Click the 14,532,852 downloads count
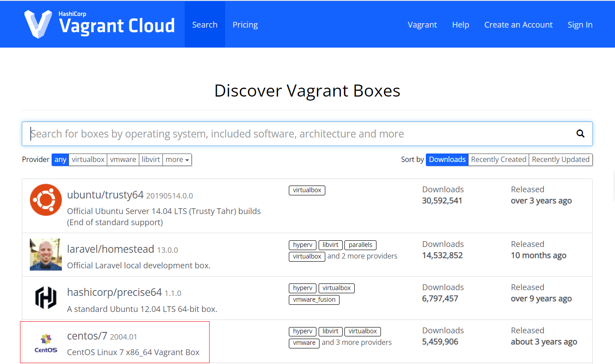 (442, 255)
